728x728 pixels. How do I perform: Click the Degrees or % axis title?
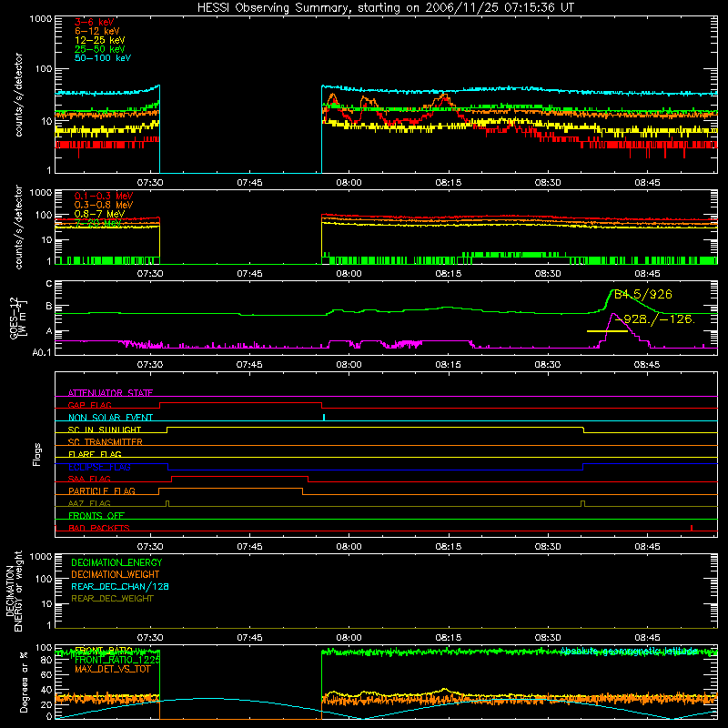(25, 682)
